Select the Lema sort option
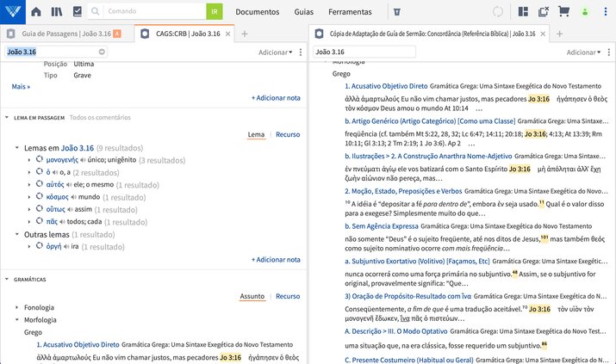Viewport: 616px width, 364px height. [x=256, y=134]
